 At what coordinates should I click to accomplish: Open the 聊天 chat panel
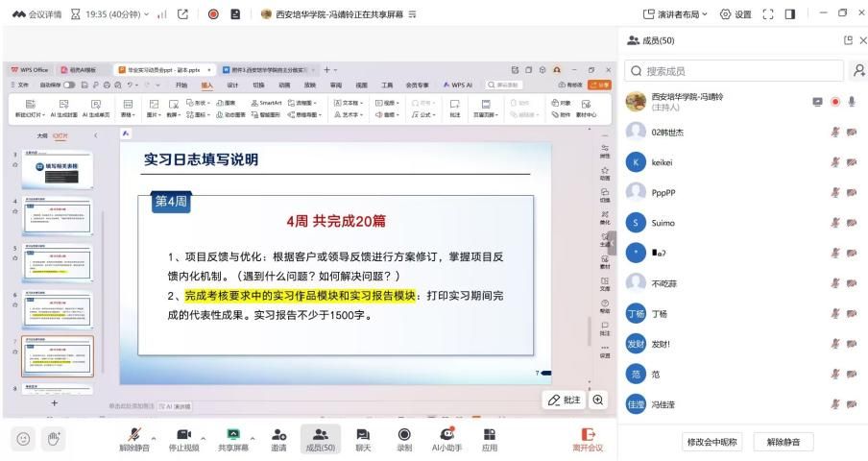pos(364,433)
